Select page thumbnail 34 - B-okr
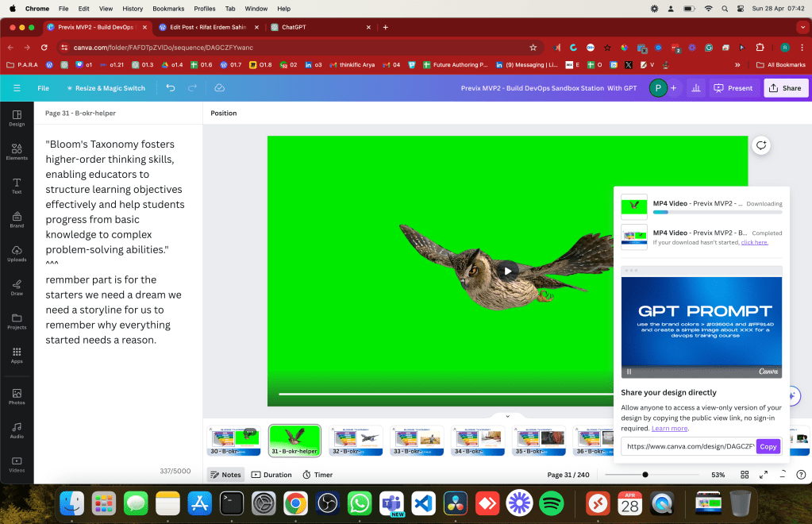Screen dimensions: 812x524 point(478,441)
